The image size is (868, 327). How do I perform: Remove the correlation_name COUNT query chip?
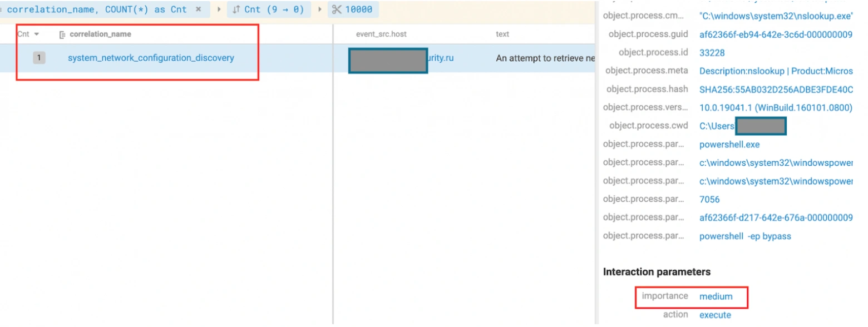tap(198, 9)
